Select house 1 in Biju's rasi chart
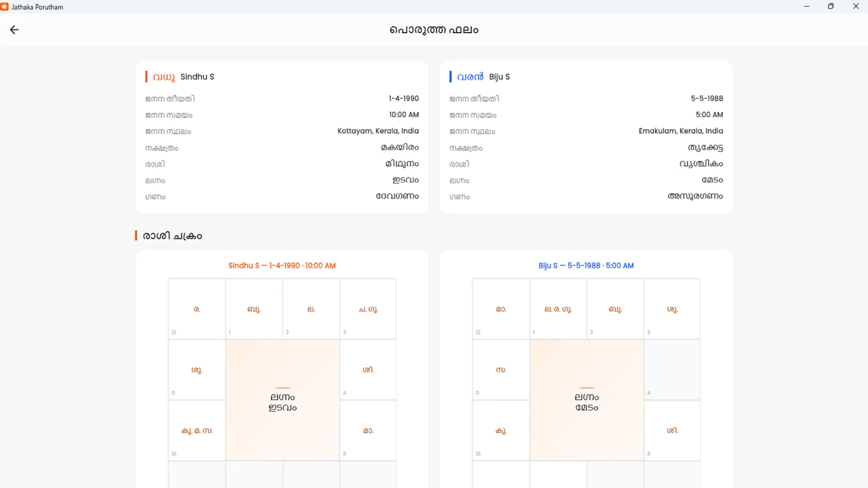868x488 pixels. point(558,309)
